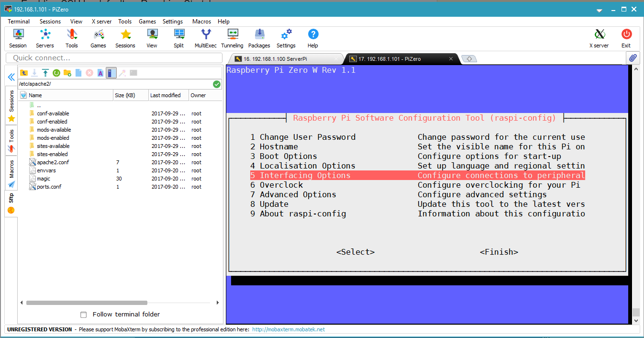
Task: Open the Terminal menu
Action: point(19,22)
